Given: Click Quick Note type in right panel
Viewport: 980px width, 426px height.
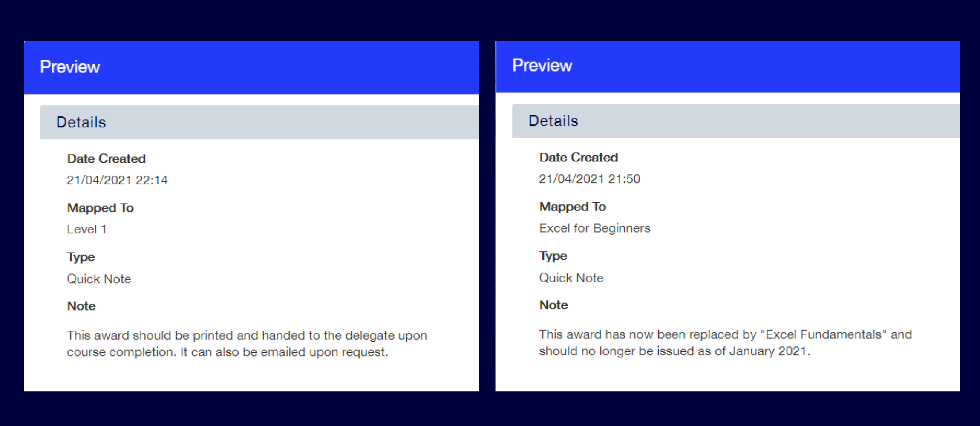Looking at the screenshot, I should (x=571, y=278).
